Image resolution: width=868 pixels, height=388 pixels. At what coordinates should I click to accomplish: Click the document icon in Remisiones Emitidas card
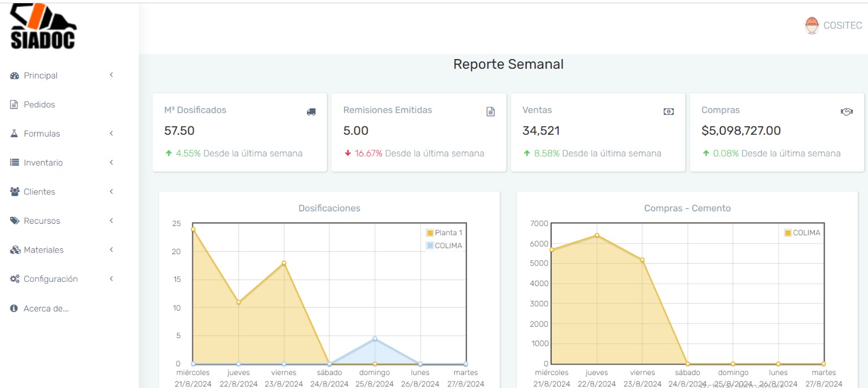tap(490, 112)
